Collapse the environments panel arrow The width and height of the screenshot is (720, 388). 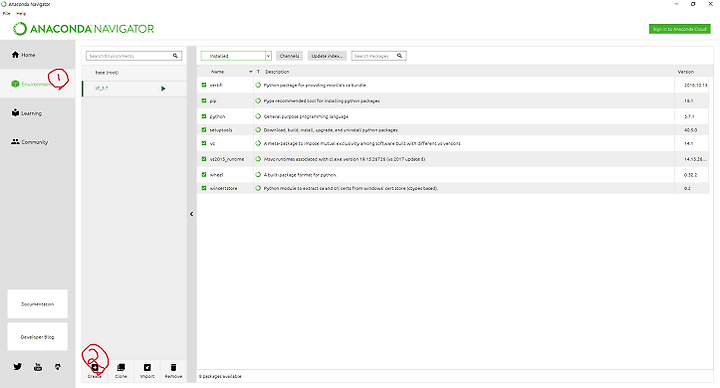point(191,214)
